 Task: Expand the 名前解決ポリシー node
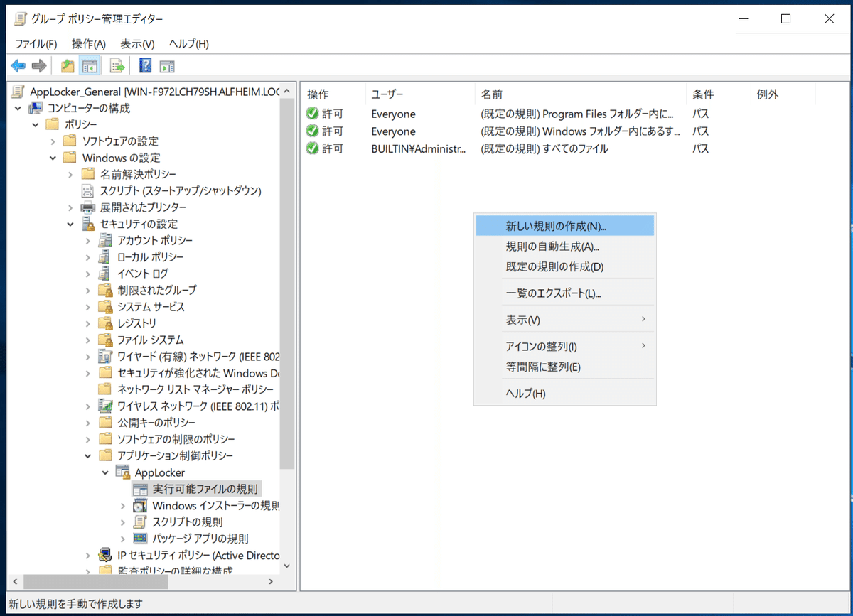coord(70,174)
